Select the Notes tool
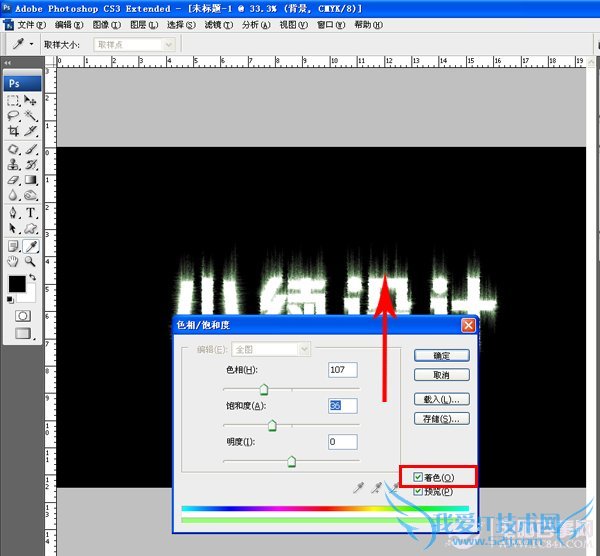This screenshot has height=556, width=600. point(13,246)
